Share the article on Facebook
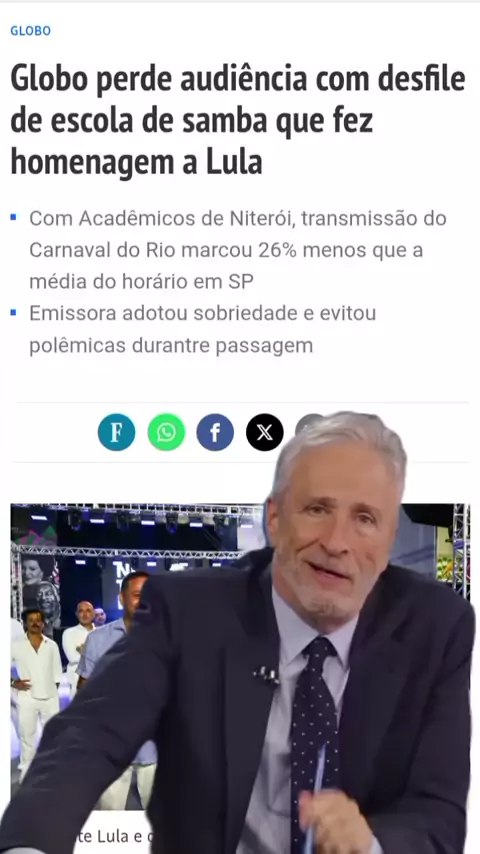Viewport: 480px width, 854px height. (x=215, y=432)
